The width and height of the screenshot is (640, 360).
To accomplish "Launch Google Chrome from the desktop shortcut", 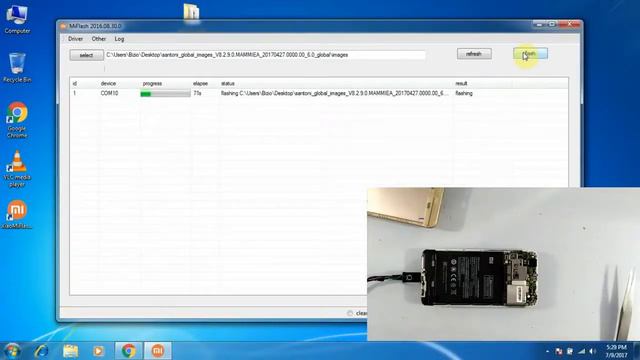I will click(x=17, y=120).
